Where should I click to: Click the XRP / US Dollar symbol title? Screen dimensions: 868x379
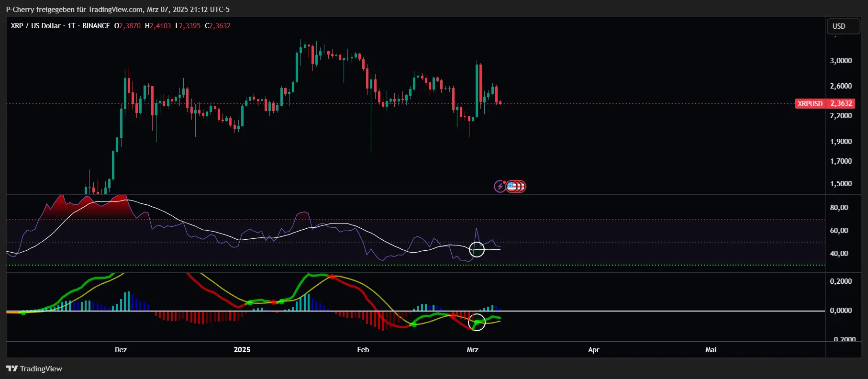point(36,26)
